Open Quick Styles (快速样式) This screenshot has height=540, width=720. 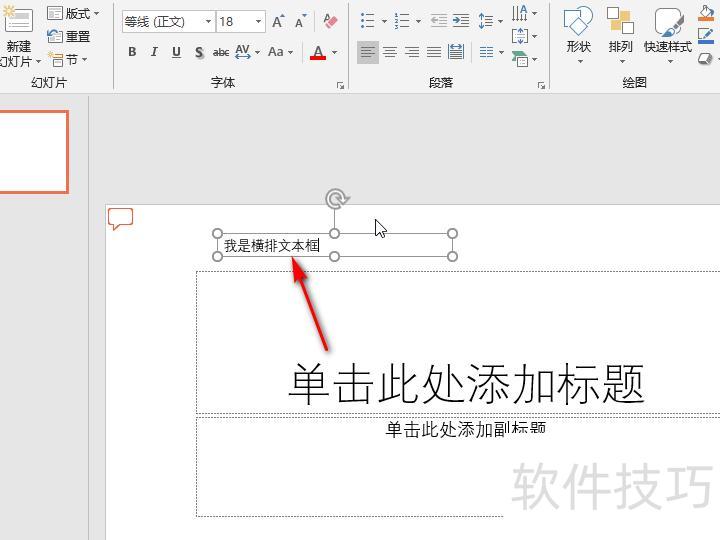pyautogui.click(x=668, y=34)
